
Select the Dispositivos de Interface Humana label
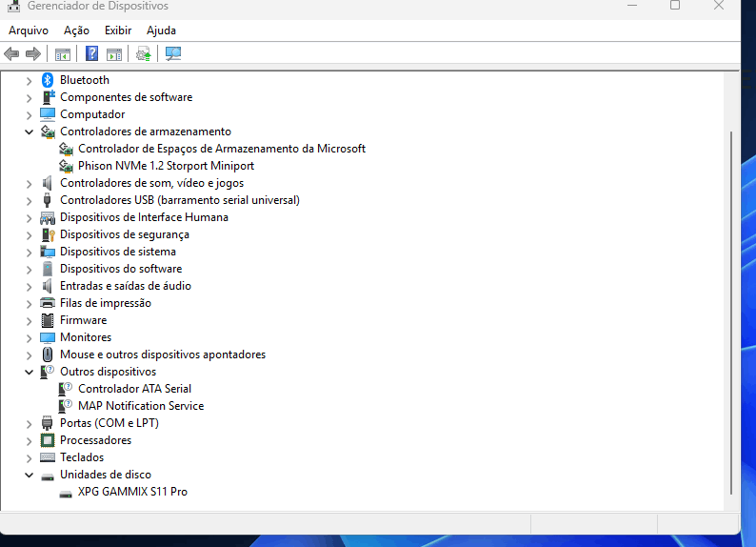coord(144,217)
